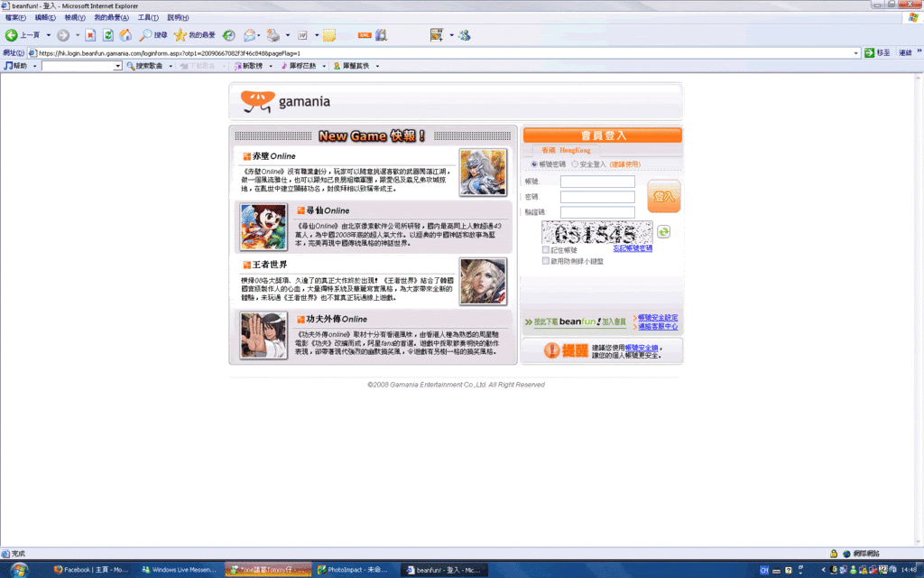Viewport: 924px width, 578px height.
Task: Expand search songs dropdown arrow
Action: pos(171,66)
